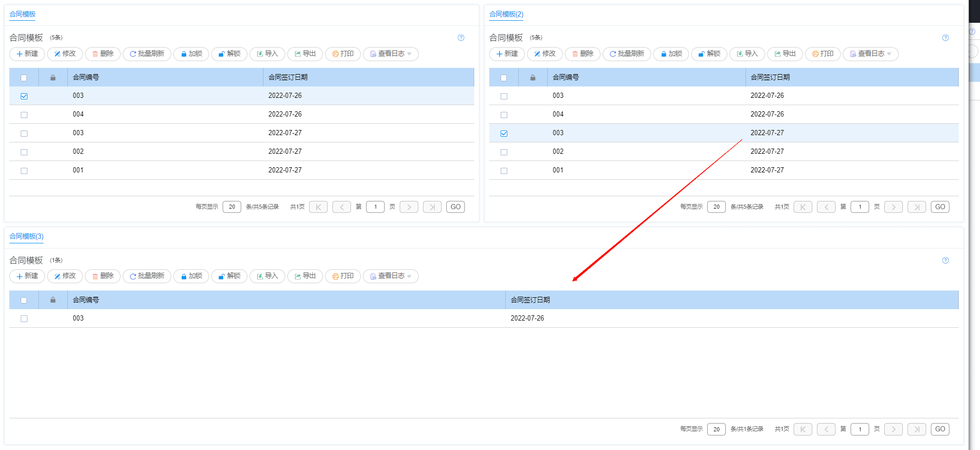
Task: Click 修改 in the 合同模板(3) panel
Action: coord(65,276)
